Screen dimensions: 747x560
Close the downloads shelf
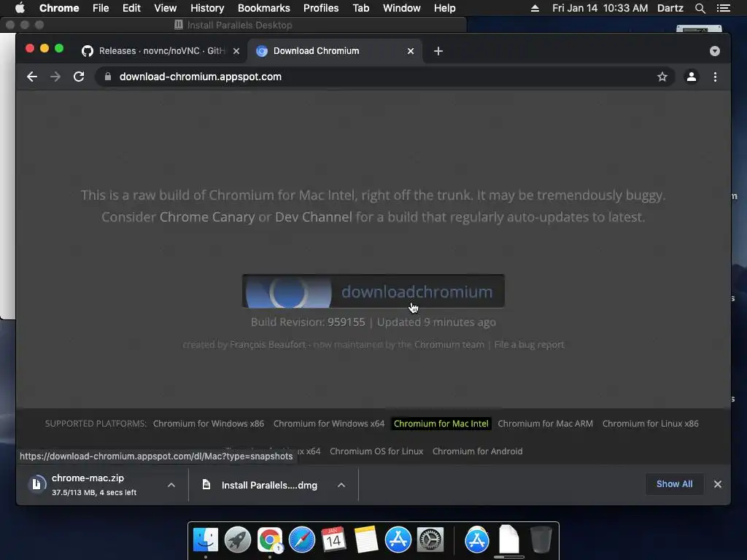[x=718, y=484]
